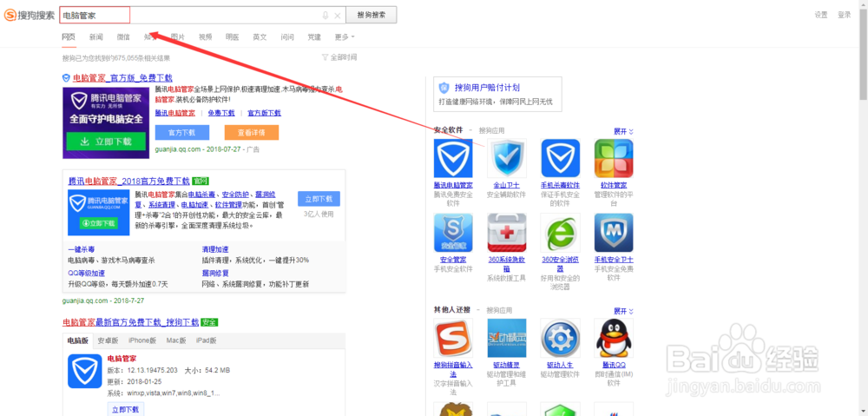
Task: Open the 漏洞修复 link
Action: click(215, 273)
